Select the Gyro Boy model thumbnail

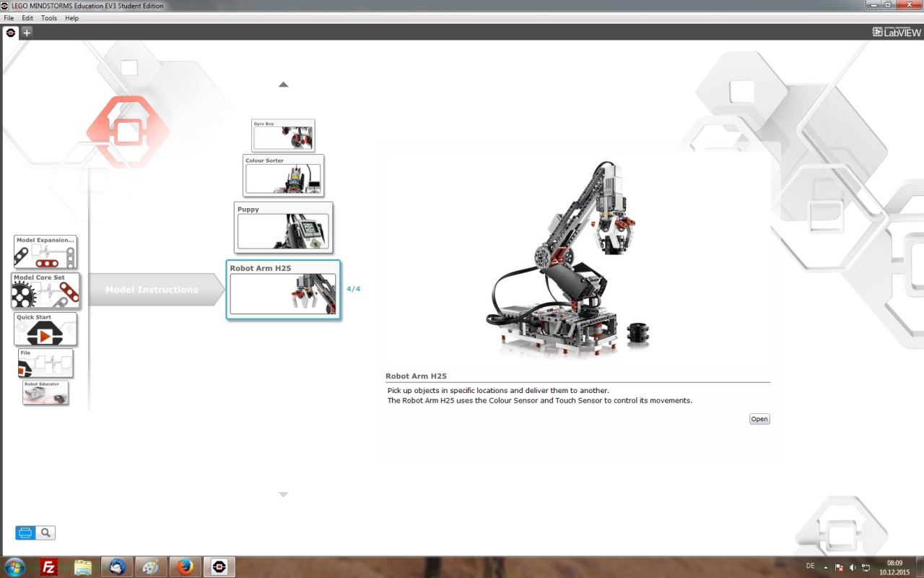(x=283, y=136)
